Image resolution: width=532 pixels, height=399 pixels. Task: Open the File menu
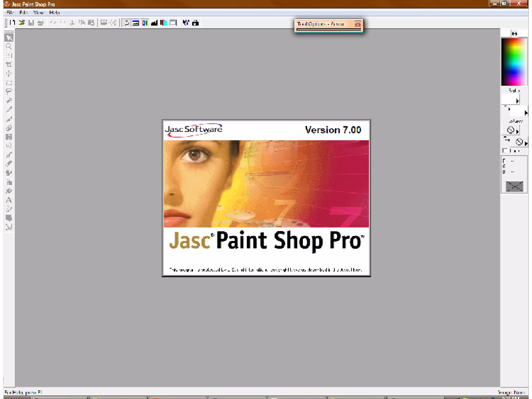10,12
